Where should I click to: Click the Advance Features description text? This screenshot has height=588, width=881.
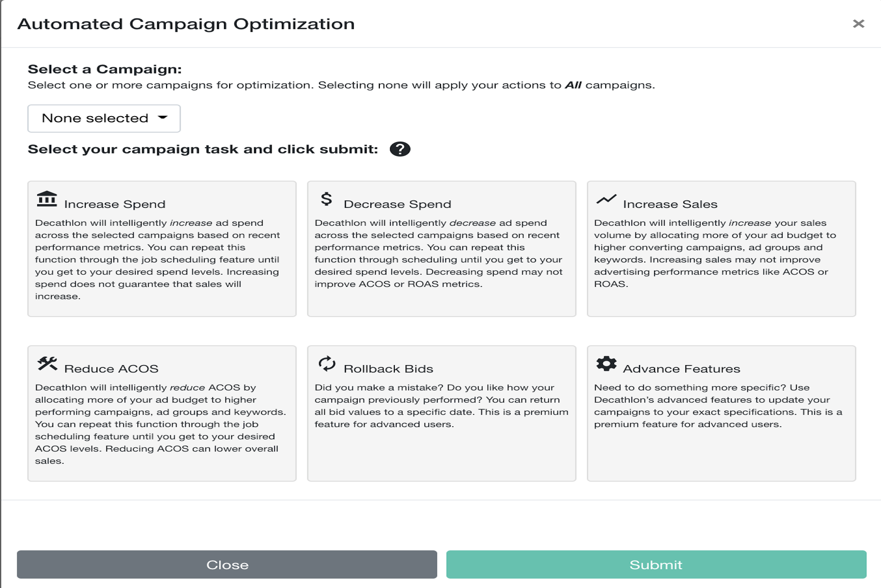718,405
